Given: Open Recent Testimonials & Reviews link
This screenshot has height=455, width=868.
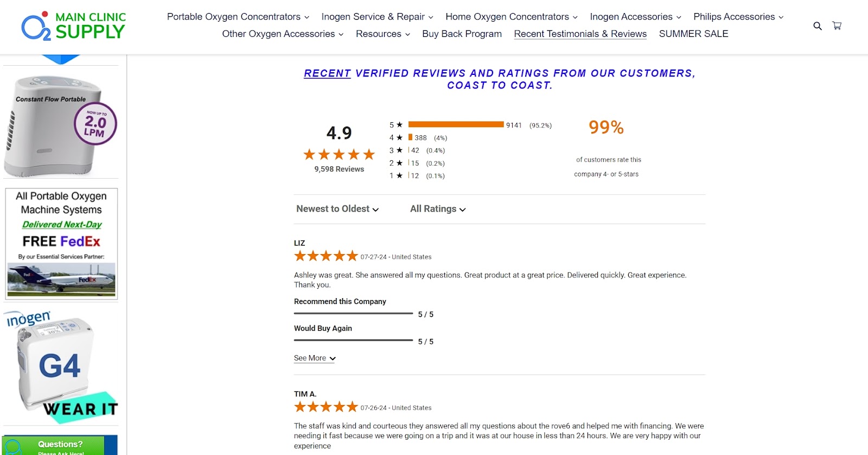Looking at the screenshot, I should coord(580,34).
